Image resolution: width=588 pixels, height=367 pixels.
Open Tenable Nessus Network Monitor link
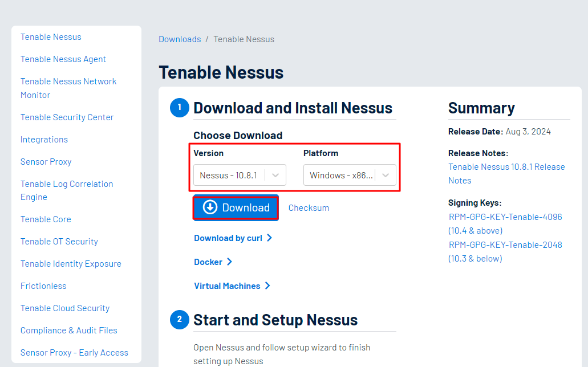pyautogui.click(x=68, y=88)
